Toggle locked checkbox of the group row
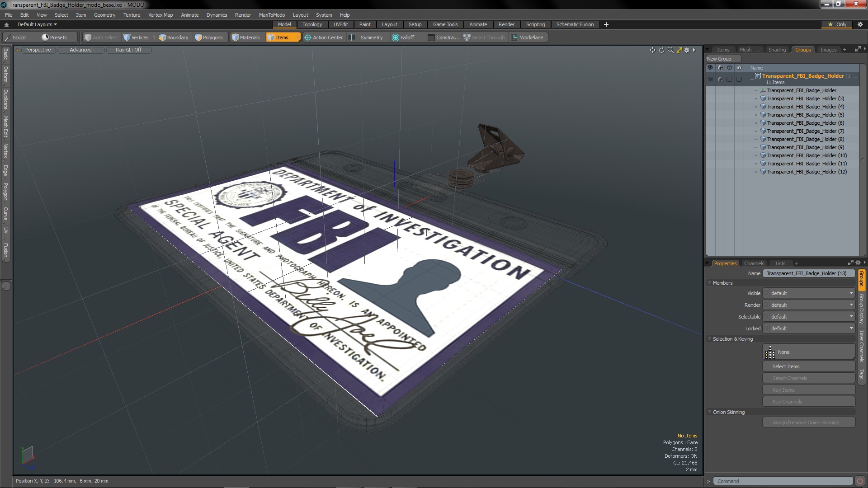This screenshot has height=488, width=868. tap(739, 79)
